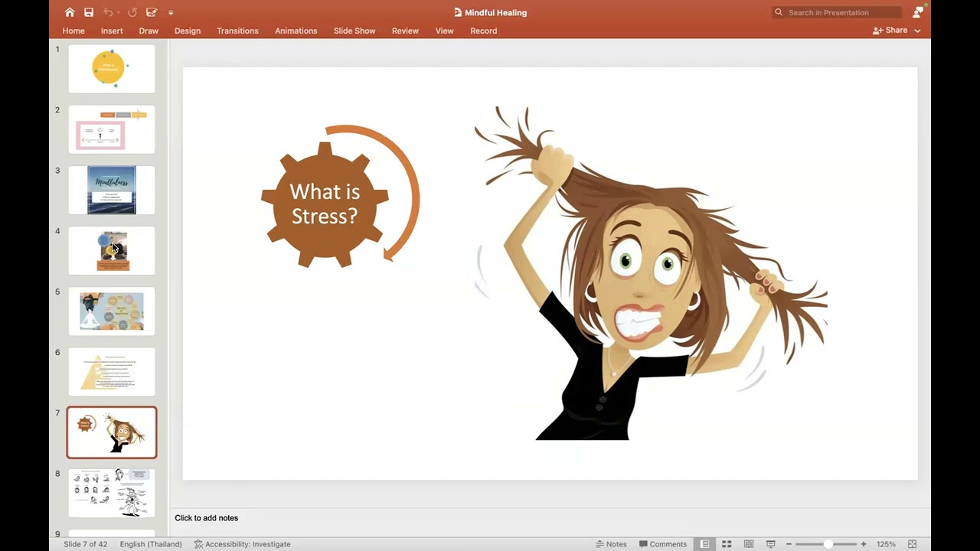Screen dimensions: 980x551
Task: Select slide 3 Mindfulness thumbnail
Action: [x=112, y=190]
